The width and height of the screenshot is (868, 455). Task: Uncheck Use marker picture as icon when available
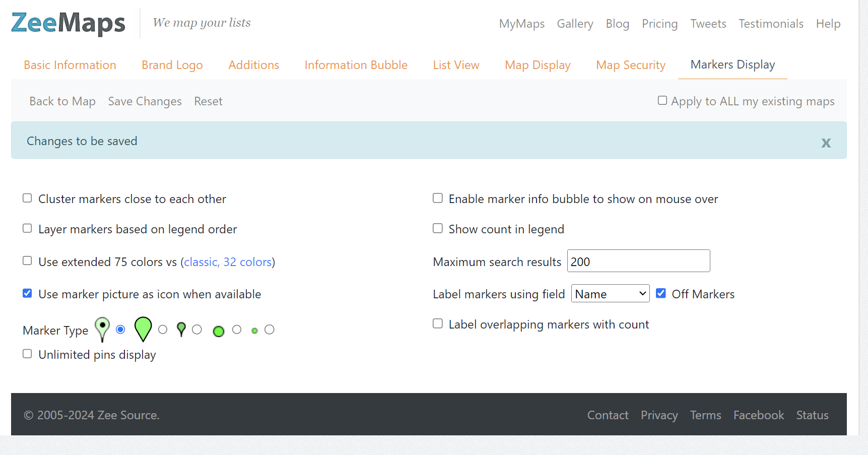(27, 293)
